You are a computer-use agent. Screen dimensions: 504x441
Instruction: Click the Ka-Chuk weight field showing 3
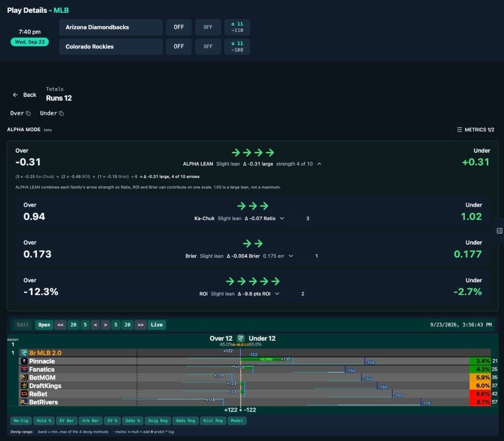pyautogui.click(x=300, y=218)
